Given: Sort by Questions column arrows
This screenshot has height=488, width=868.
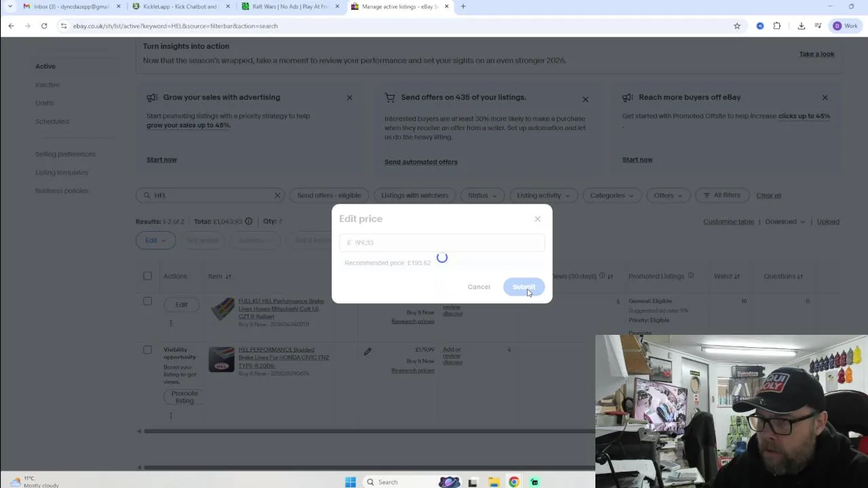Looking at the screenshot, I should 800,277.
